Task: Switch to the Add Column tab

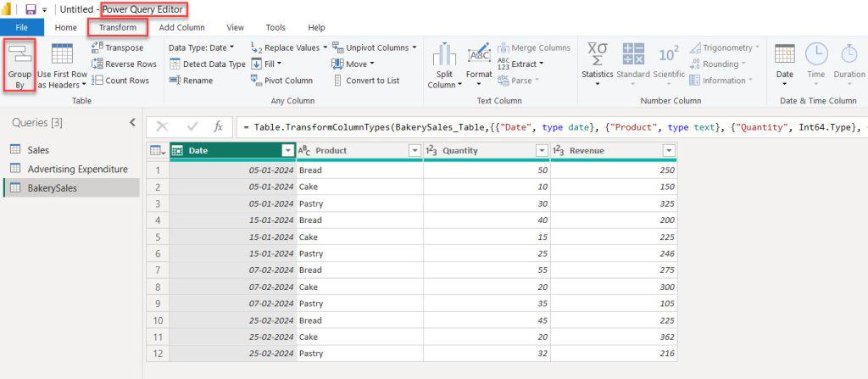Action: [x=181, y=27]
